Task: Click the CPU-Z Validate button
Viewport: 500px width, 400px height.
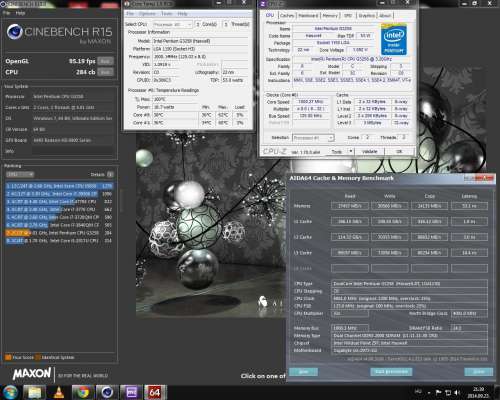Action: click(369, 152)
